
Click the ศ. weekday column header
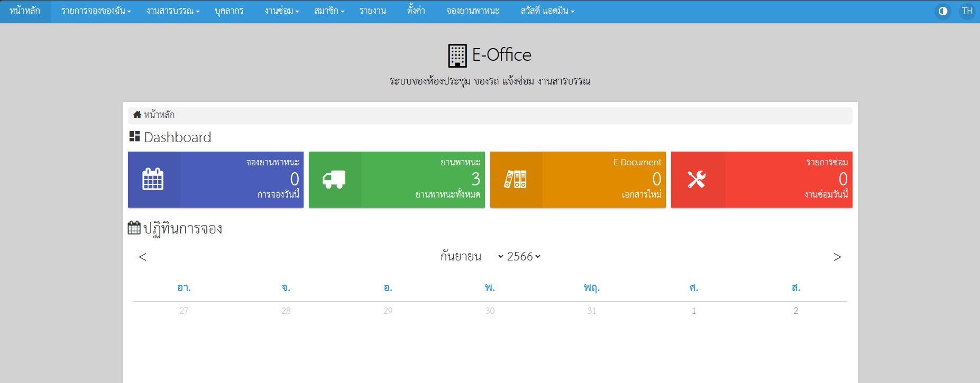694,288
